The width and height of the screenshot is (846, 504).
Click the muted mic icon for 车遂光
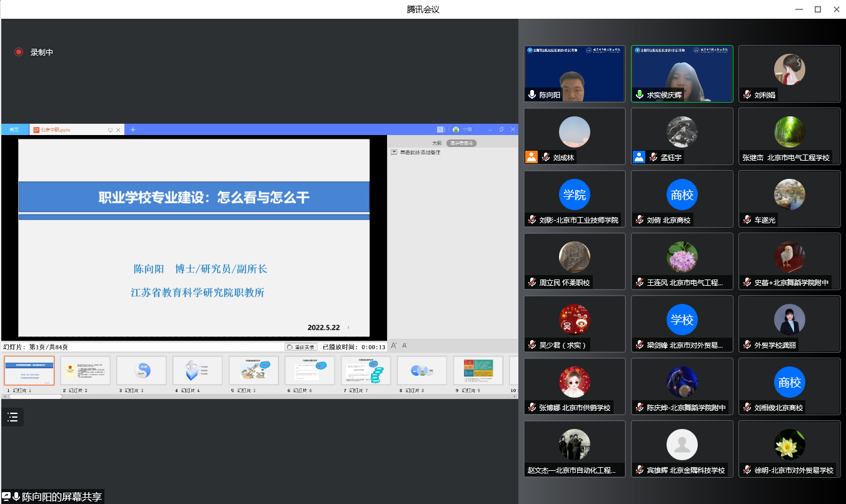[747, 220]
